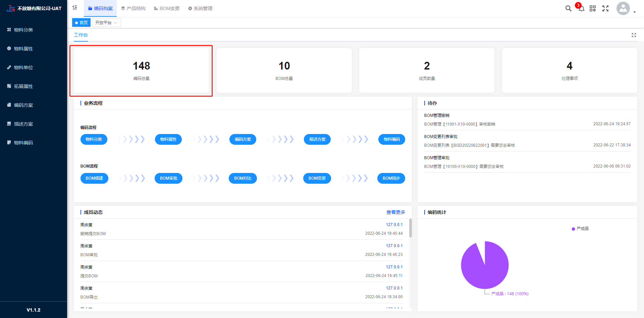Open the QR code grid icon
This screenshot has height=318, width=644.
tap(593, 8)
